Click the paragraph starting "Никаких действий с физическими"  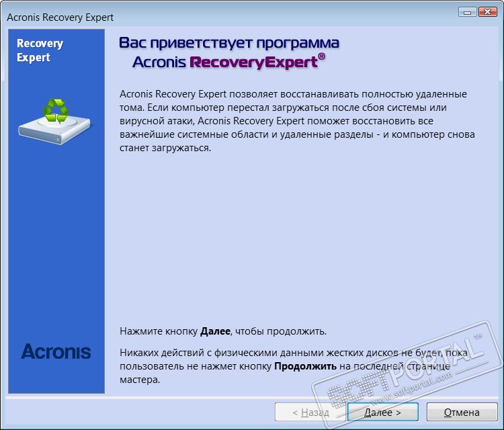294,366
